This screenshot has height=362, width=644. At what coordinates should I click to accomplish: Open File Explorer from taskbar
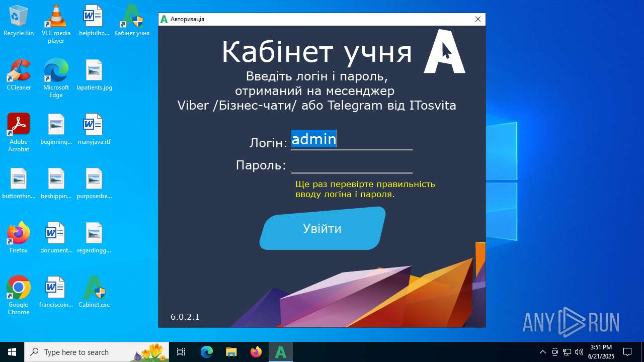coord(231,352)
